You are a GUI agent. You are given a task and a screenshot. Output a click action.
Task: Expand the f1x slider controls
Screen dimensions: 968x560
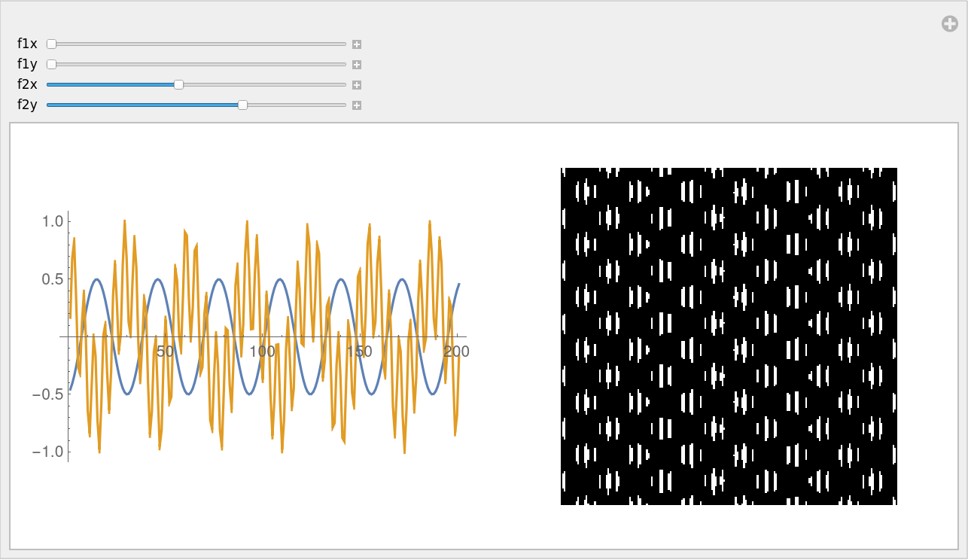357,44
